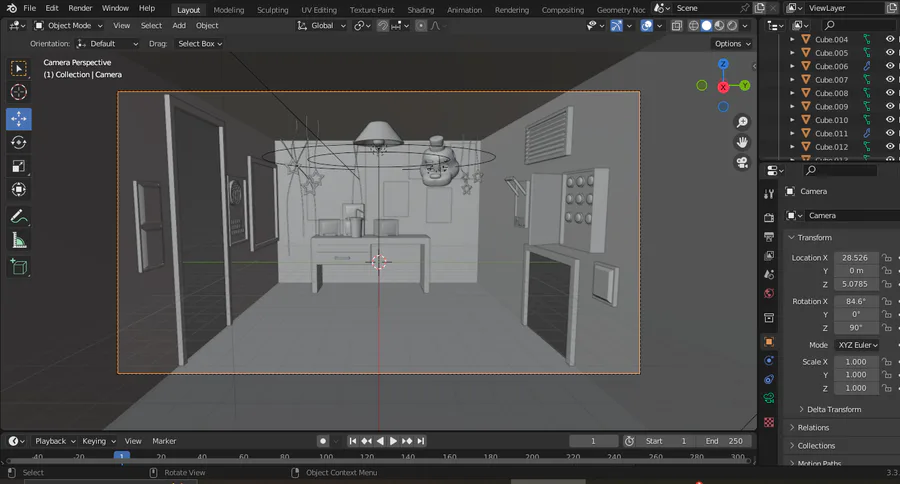900x484 pixels.
Task: Open the Output properties tab
Action: point(769,237)
